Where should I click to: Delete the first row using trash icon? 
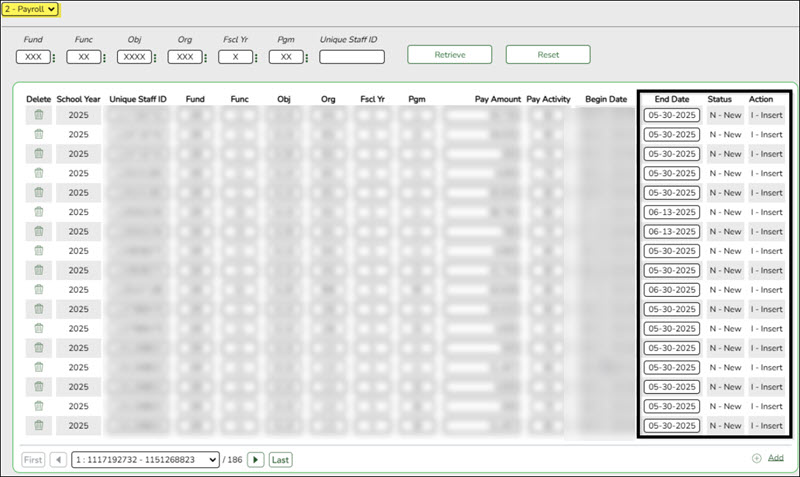[x=39, y=115]
